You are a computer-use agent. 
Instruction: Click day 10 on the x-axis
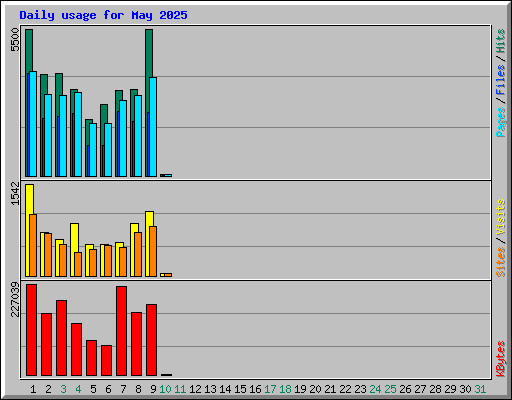click(x=165, y=389)
